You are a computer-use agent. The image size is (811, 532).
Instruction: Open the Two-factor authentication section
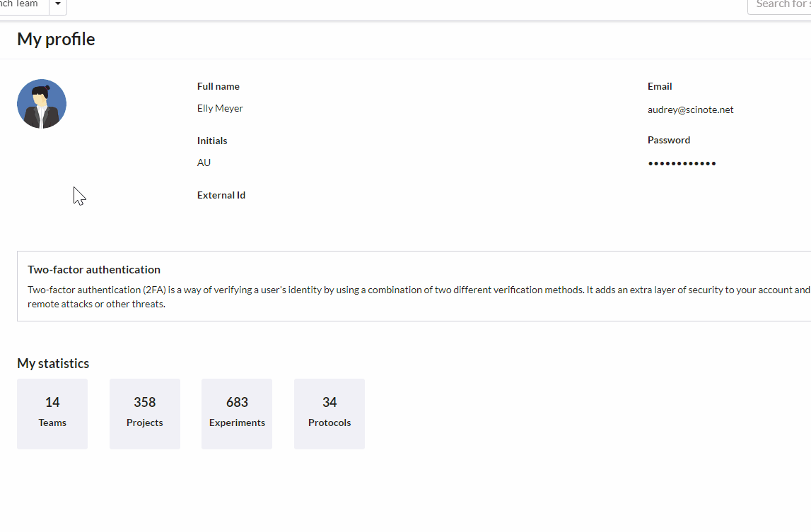coord(94,269)
